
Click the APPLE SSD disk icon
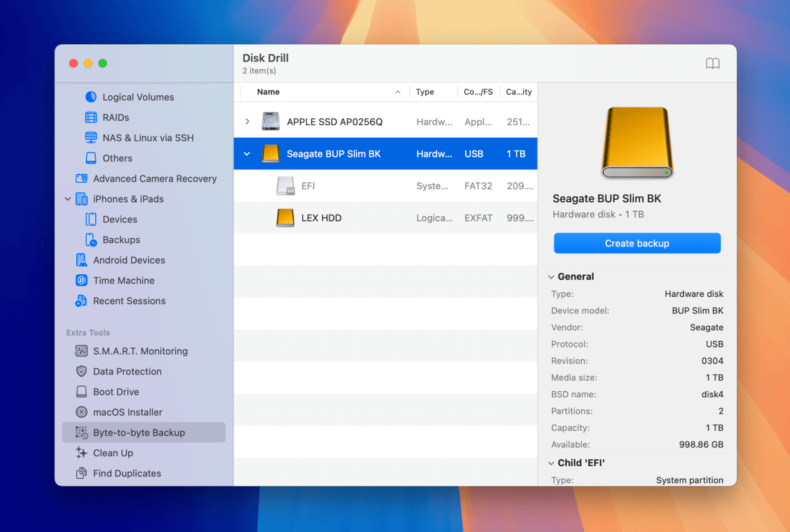pyautogui.click(x=271, y=121)
